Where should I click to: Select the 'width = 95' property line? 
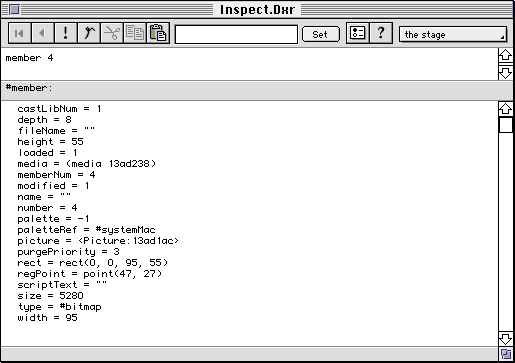(x=47, y=318)
